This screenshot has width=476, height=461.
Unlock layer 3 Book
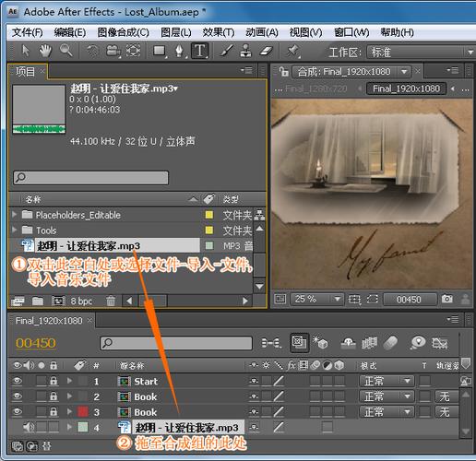click(x=54, y=411)
